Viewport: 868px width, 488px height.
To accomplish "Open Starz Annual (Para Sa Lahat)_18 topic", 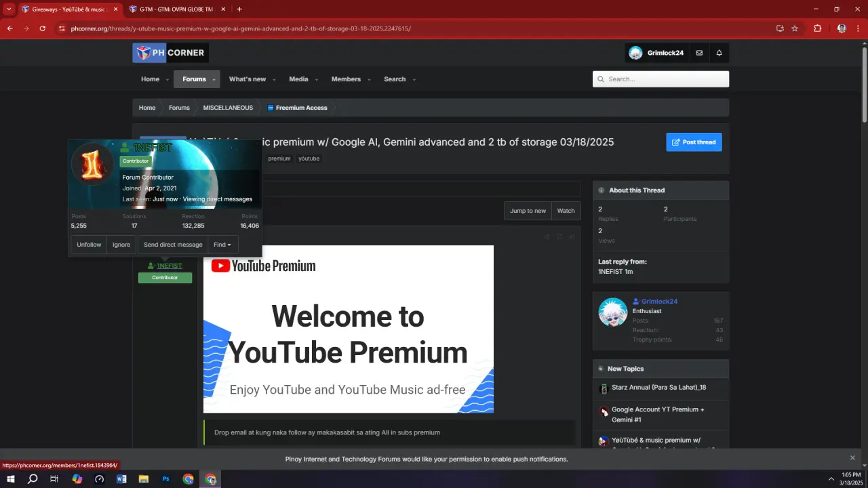I will point(658,388).
